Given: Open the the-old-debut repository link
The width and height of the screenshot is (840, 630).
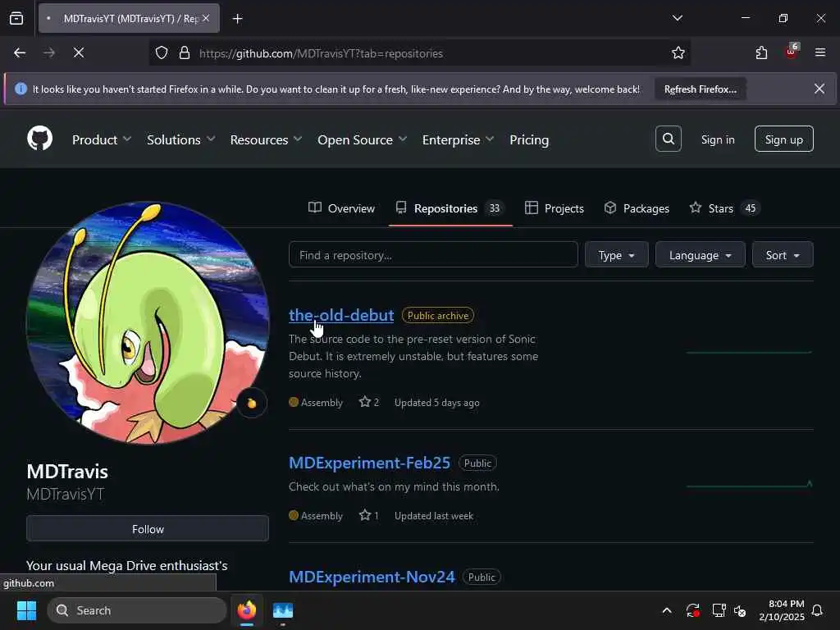Looking at the screenshot, I should point(341,315).
